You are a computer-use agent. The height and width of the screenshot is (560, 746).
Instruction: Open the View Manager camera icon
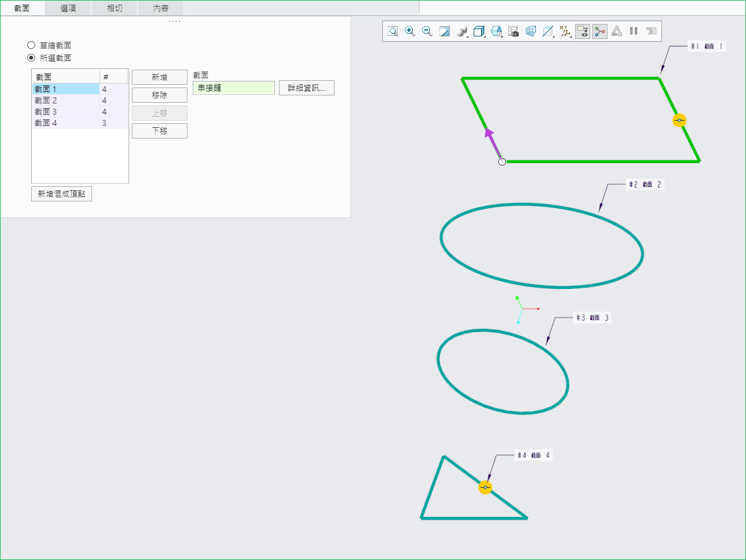click(513, 31)
